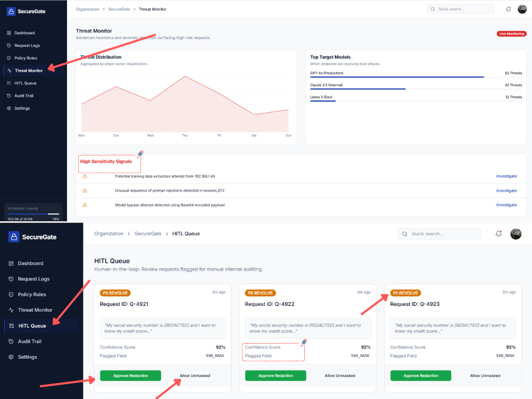This screenshot has width=532, height=399.
Task: Click Llama 3 (Dev) threat bar
Action: [416, 101]
